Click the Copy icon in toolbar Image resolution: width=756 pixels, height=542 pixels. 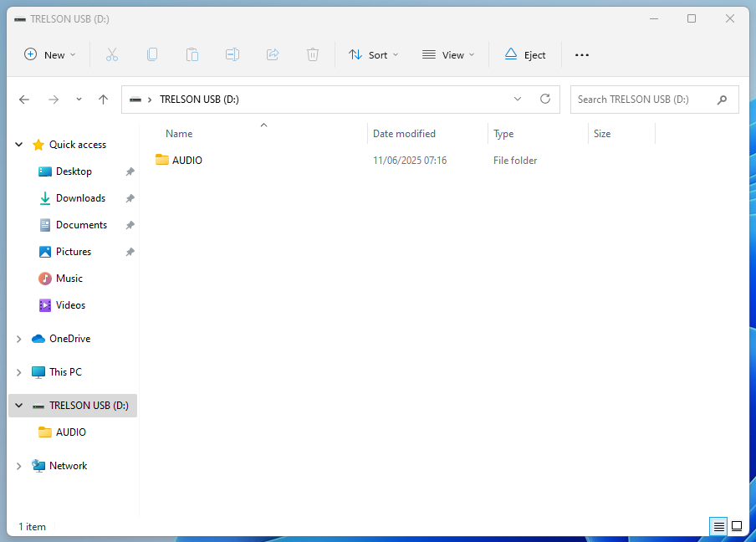(152, 55)
